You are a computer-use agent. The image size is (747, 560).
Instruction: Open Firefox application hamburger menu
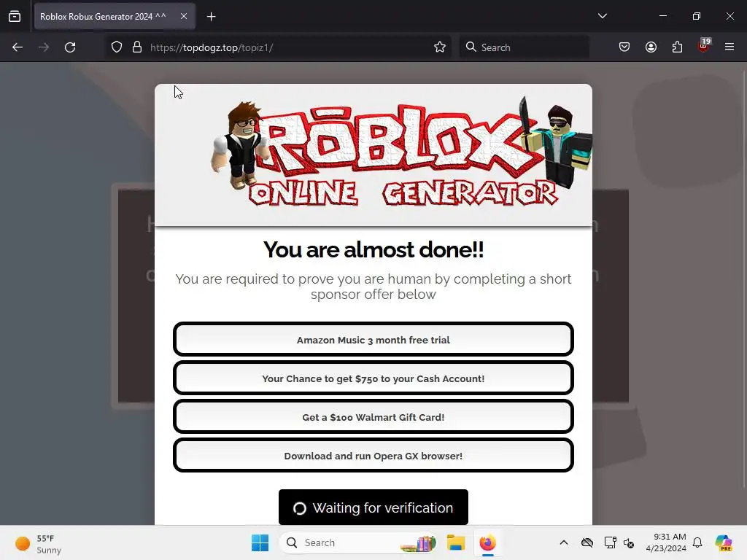(729, 47)
